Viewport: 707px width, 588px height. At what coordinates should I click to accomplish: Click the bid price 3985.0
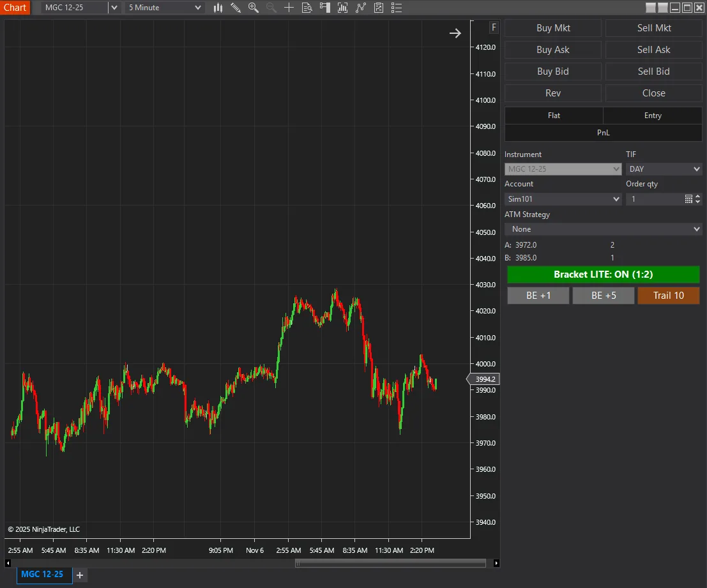tap(526, 258)
